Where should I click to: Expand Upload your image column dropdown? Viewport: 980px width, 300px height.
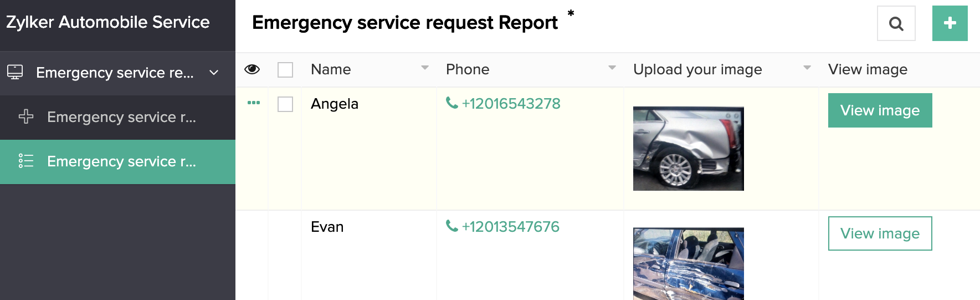(807, 68)
